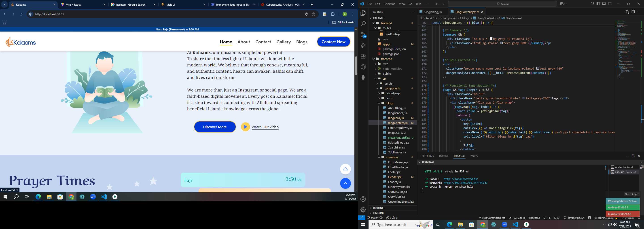Click the Open Changes icon in editor toolbar

tap(627, 12)
